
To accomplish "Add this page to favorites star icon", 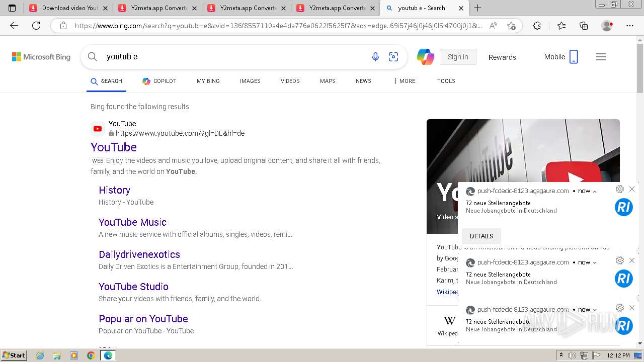I will pyautogui.click(x=512, y=26).
